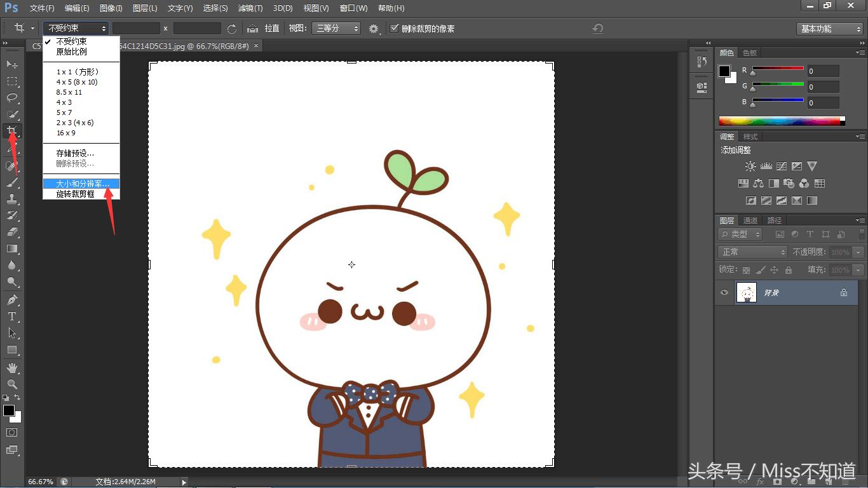
Task: Switch to the 通道 tab
Action: [750, 220]
